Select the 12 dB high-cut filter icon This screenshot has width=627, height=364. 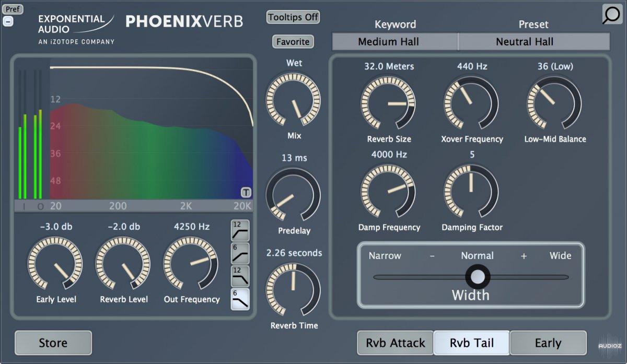pyautogui.click(x=240, y=276)
